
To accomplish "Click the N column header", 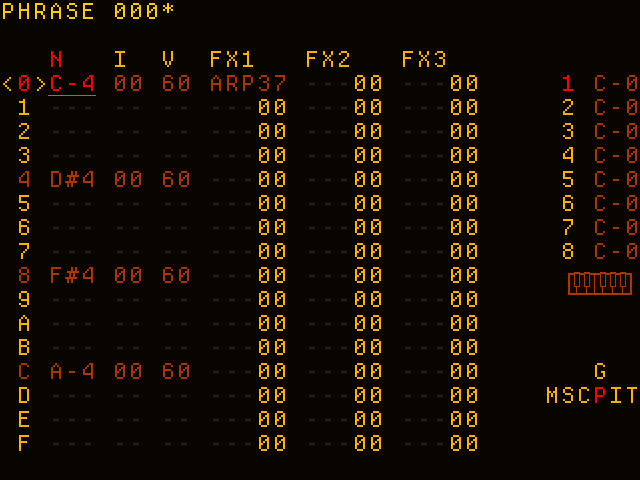I will tap(56, 60).
